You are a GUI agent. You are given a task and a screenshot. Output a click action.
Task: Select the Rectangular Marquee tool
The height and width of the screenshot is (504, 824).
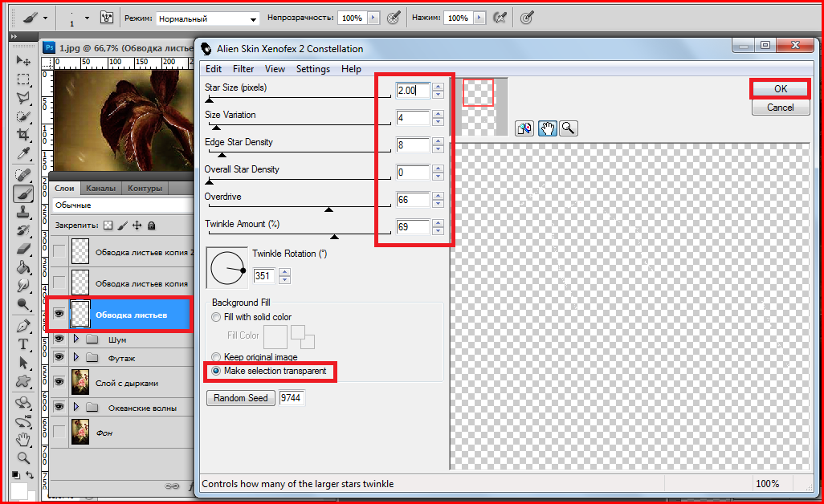[x=23, y=79]
